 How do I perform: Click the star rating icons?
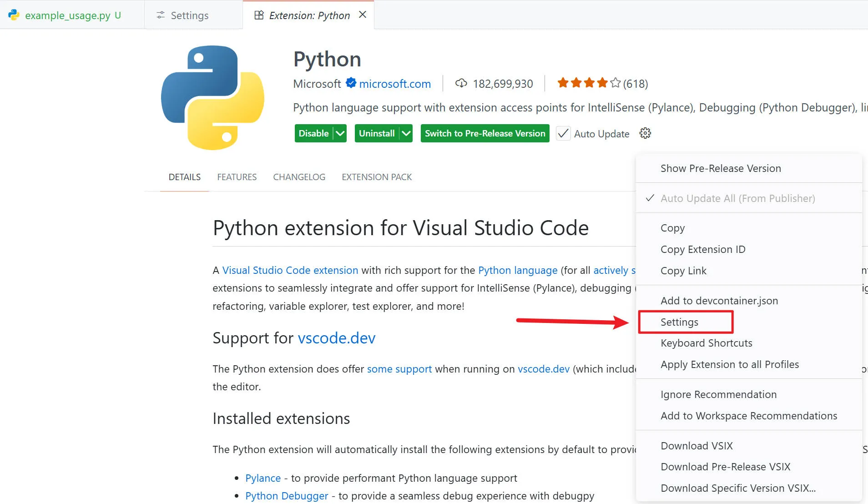(589, 83)
